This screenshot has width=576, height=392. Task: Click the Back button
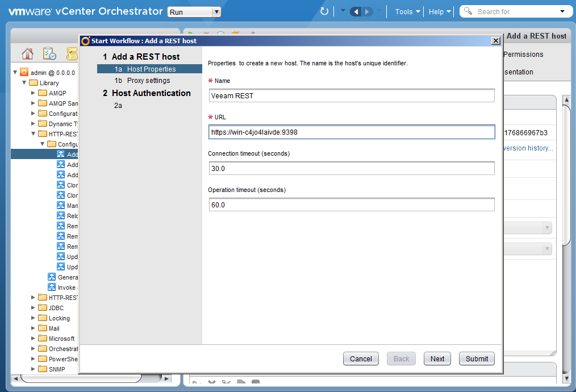(x=401, y=358)
